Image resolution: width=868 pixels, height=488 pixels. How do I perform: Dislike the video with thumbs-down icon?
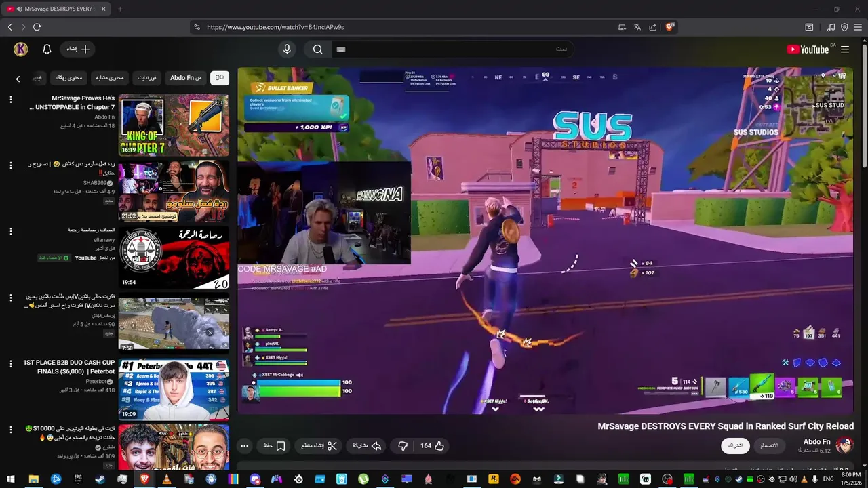(x=403, y=446)
